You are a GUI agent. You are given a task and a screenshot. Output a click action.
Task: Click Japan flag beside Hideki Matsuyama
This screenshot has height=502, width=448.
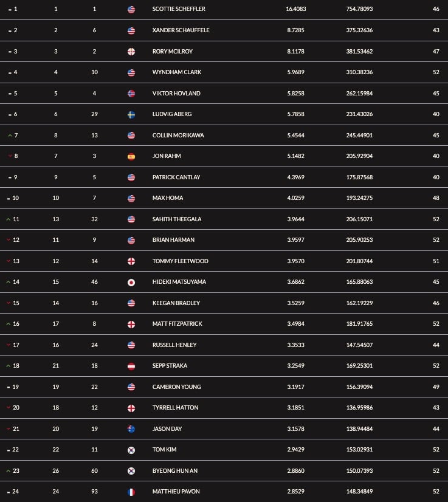pyautogui.click(x=131, y=283)
